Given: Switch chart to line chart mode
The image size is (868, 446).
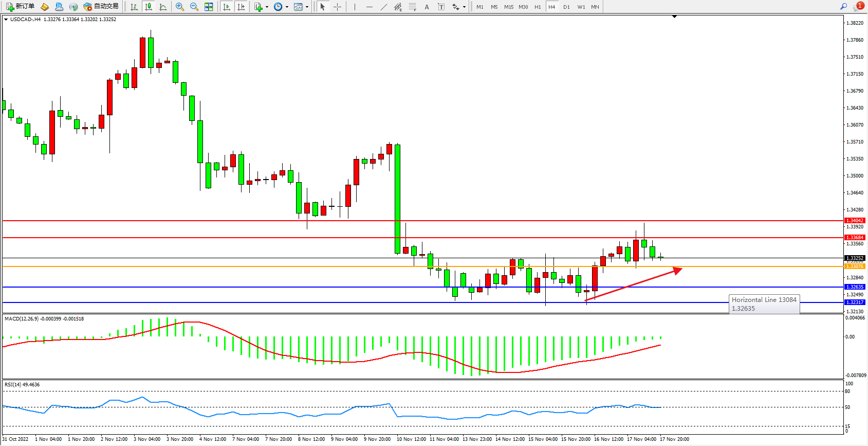Looking at the screenshot, I should (x=163, y=7).
